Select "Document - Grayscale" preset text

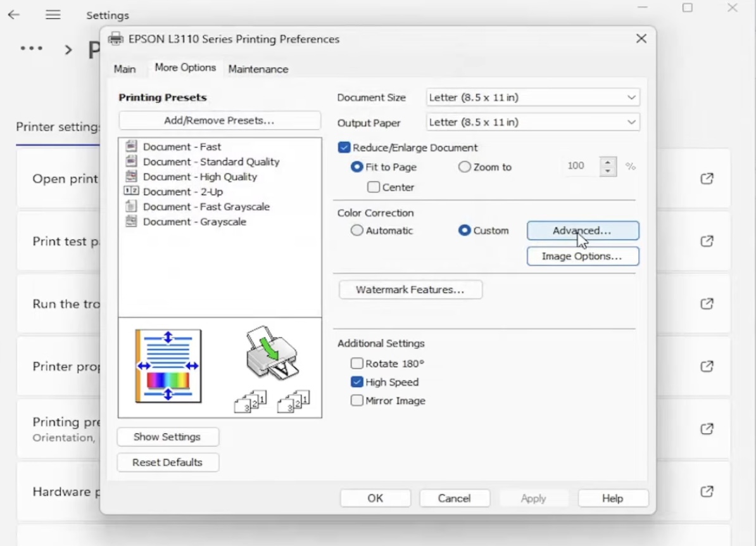click(194, 222)
